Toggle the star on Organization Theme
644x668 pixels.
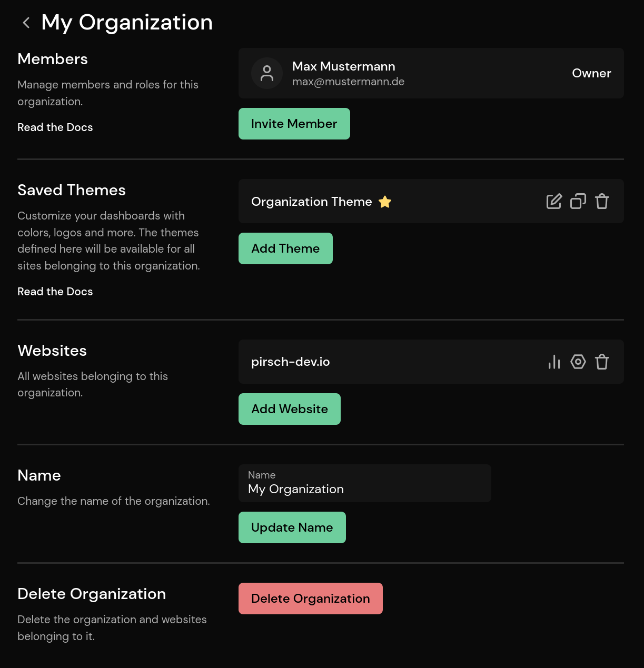385,202
